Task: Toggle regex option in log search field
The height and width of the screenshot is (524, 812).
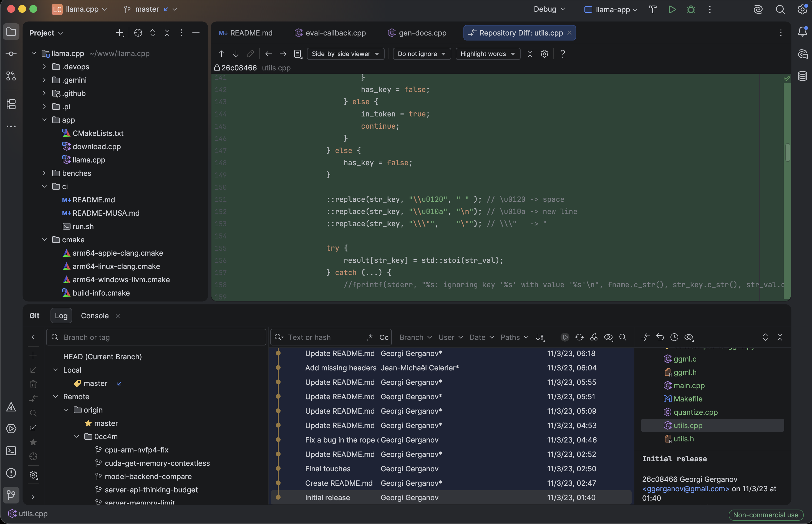Action: click(x=370, y=337)
